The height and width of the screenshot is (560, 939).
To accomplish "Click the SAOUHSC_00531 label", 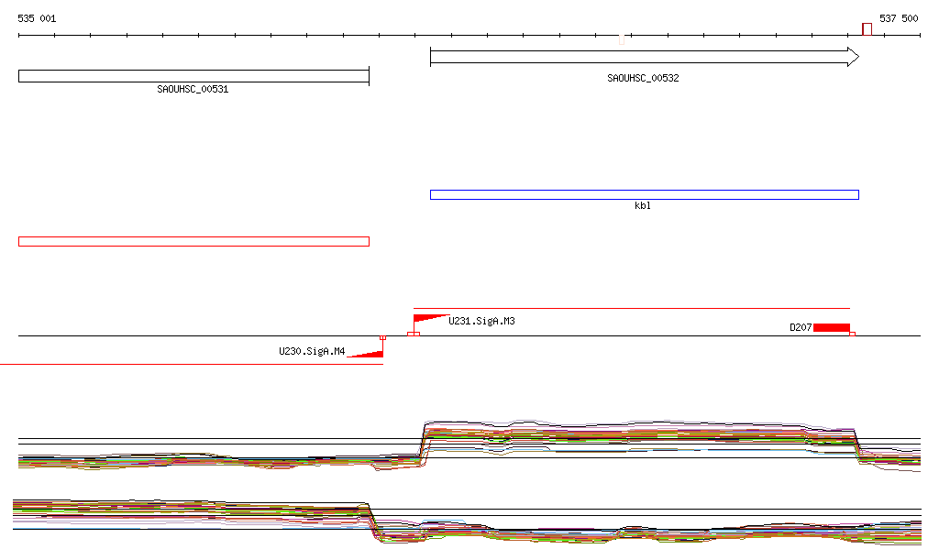I will [193, 89].
